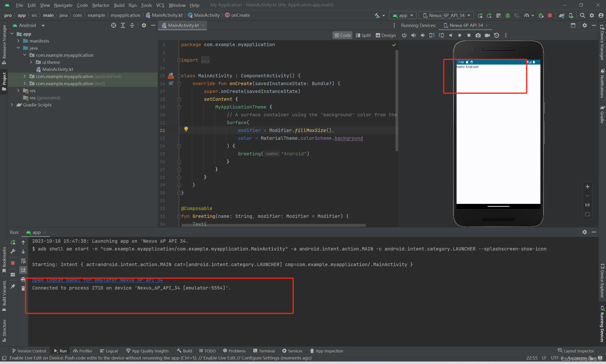The width and height of the screenshot is (606, 364).
Task: Click emulator volume up icon
Action: click(413, 35)
